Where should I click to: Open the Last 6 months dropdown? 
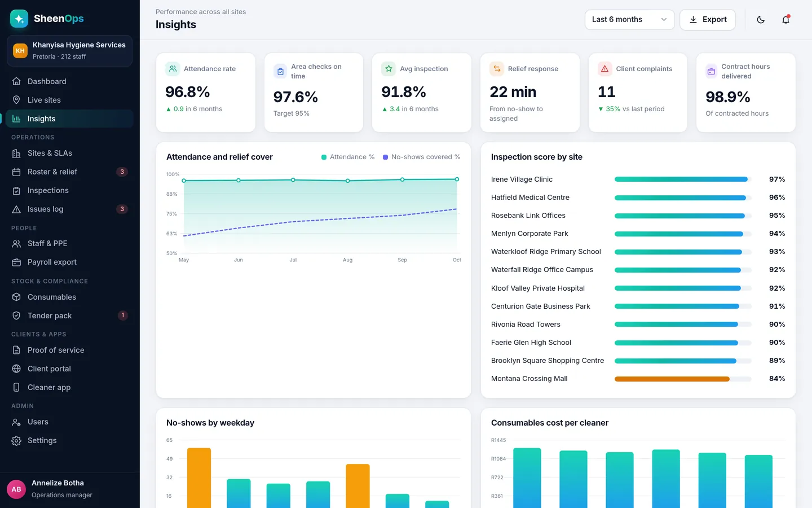coord(629,20)
